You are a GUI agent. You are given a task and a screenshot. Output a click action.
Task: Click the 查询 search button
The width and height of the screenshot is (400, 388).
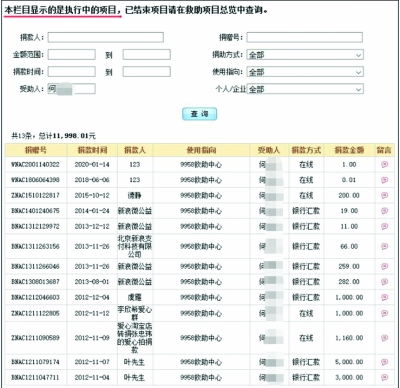199,114
